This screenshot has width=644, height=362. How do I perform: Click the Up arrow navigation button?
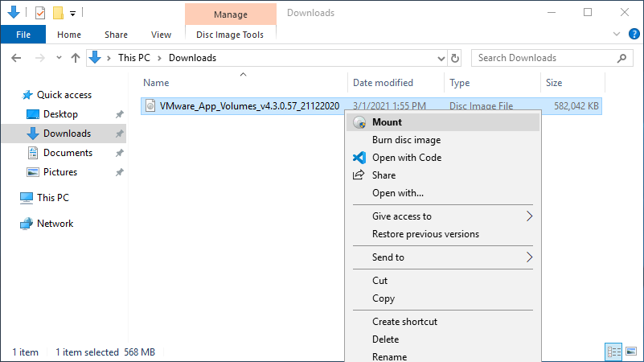(76, 58)
